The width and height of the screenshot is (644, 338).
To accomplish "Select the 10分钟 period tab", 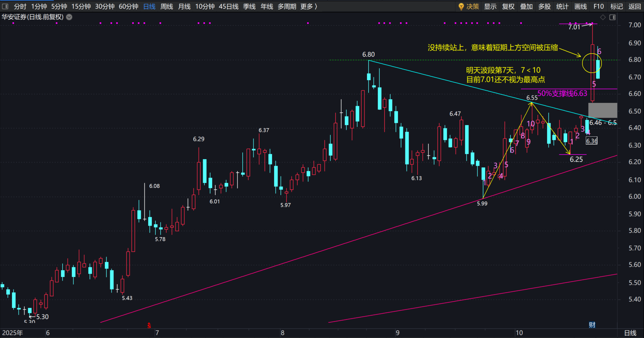I will pyautogui.click(x=205, y=7).
